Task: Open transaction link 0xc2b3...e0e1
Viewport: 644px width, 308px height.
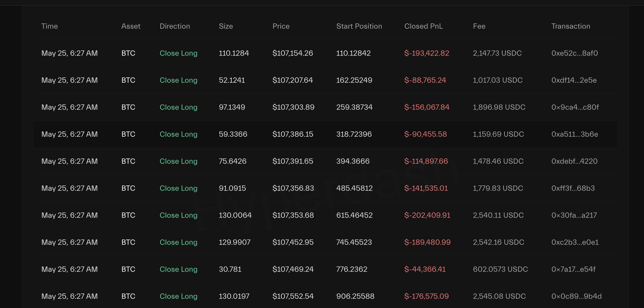Action: point(575,242)
